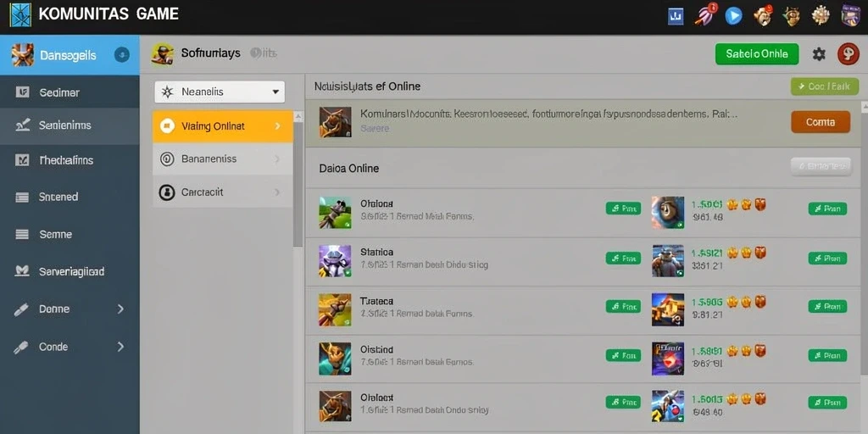Viewport: 868px width, 434px height.
Task: Open the blue chart icon in top bar
Action: (x=676, y=16)
